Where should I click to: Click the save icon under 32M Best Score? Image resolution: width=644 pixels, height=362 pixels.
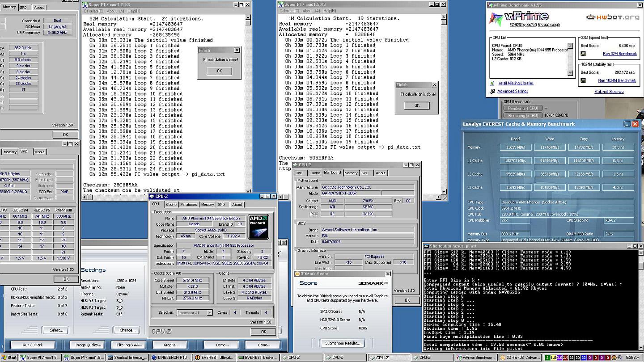[583, 54]
